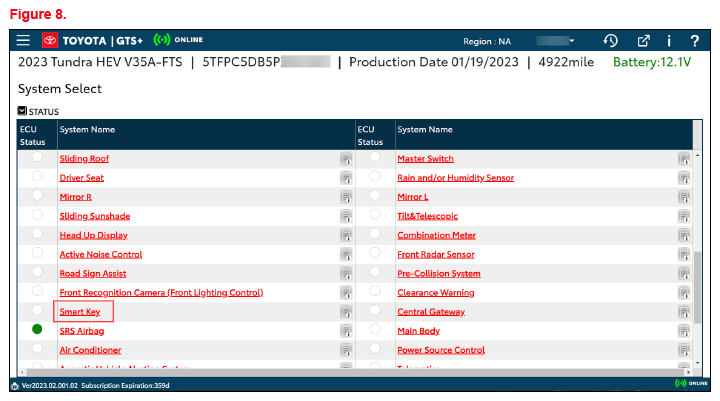The image size is (720, 401).
Task: Open Pre-Collision System link
Action: [x=439, y=274]
